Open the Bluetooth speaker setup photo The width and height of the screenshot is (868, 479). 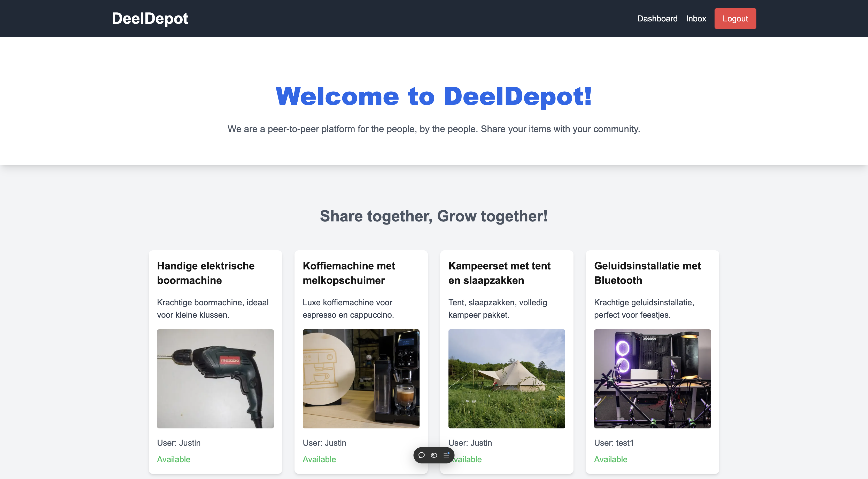(x=652, y=379)
